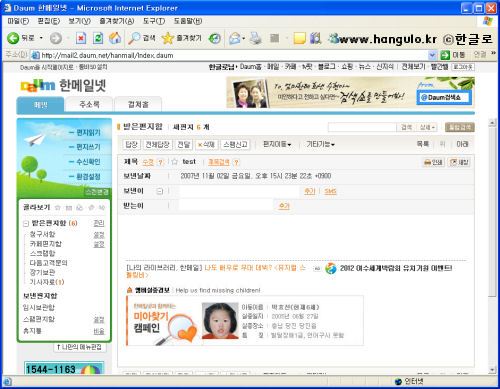Click the 목록 list button
The height and width of the screenshot is (389, 500).
tap(423, 144)
